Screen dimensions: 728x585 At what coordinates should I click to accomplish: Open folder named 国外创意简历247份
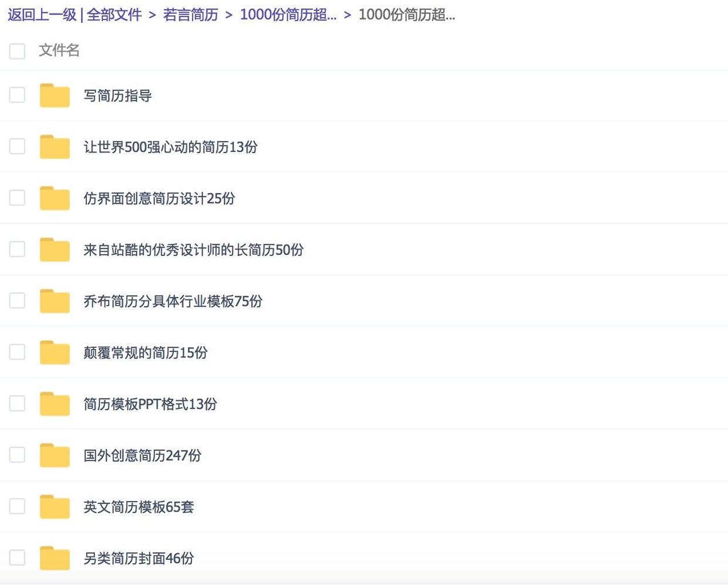click(142, 455)
